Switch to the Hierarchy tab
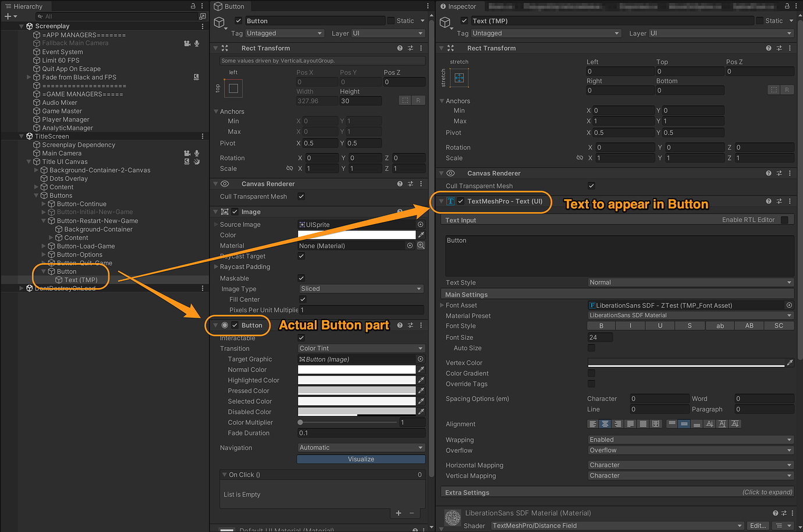The height and width of the screenshot is (532, 803). point(24,6)
